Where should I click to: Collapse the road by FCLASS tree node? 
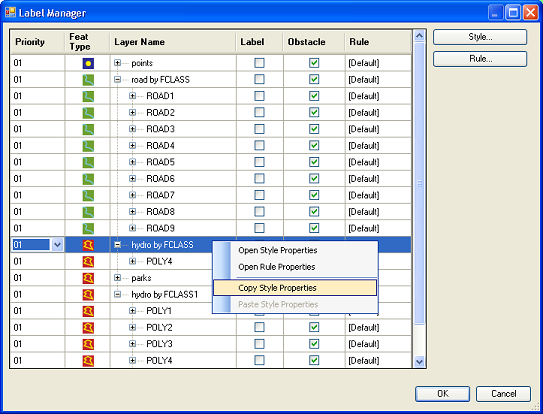(x=117, y=80)
